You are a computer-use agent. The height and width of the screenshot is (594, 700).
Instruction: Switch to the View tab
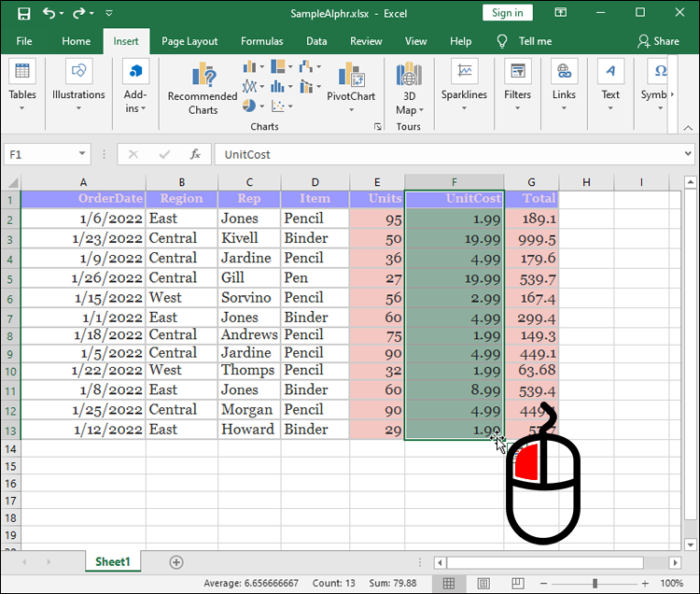(x=415, y=41)
